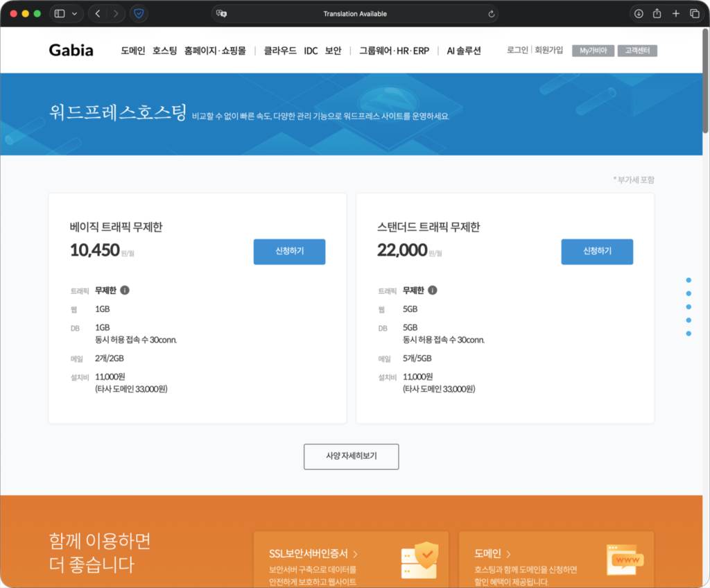Go back to the previous page
The height and width of the screenshot is (588, 710).
98,14
